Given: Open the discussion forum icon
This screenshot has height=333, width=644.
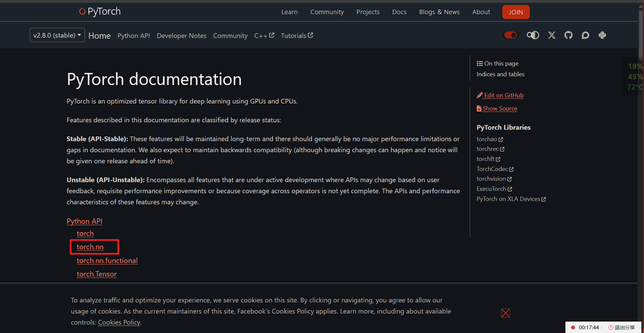Looking at the screenshot, I should pyautogui.click(x=585, y=35).
